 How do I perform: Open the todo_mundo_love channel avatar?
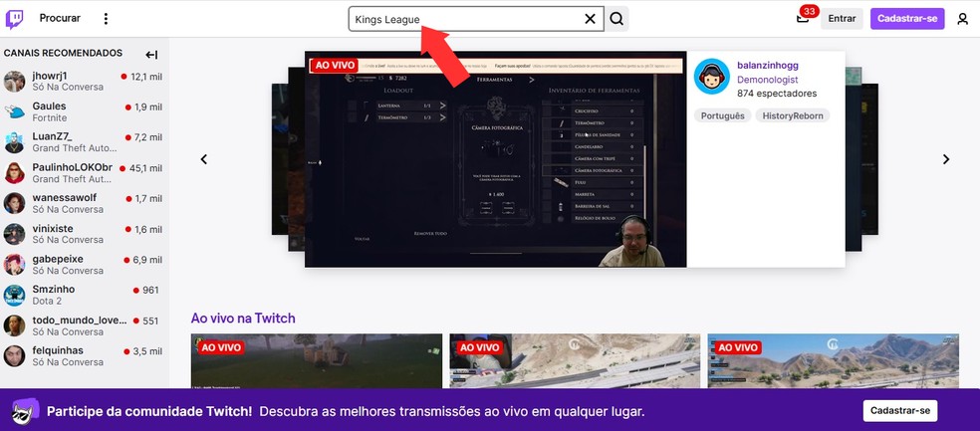click(14, 326)
